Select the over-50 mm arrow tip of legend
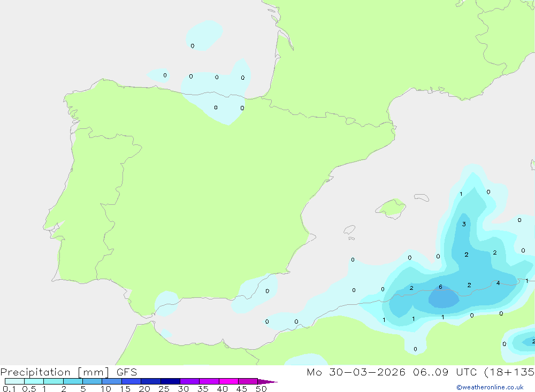535x392 pixels. click(x=267, y=381)
